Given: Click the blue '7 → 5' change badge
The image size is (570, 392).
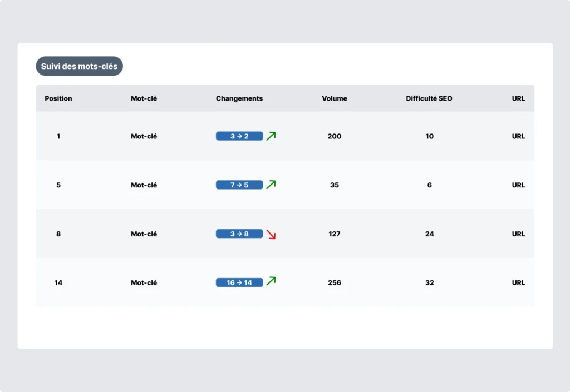Looking at the screenshot, I should pyautogui.click(x=239, y=185).
